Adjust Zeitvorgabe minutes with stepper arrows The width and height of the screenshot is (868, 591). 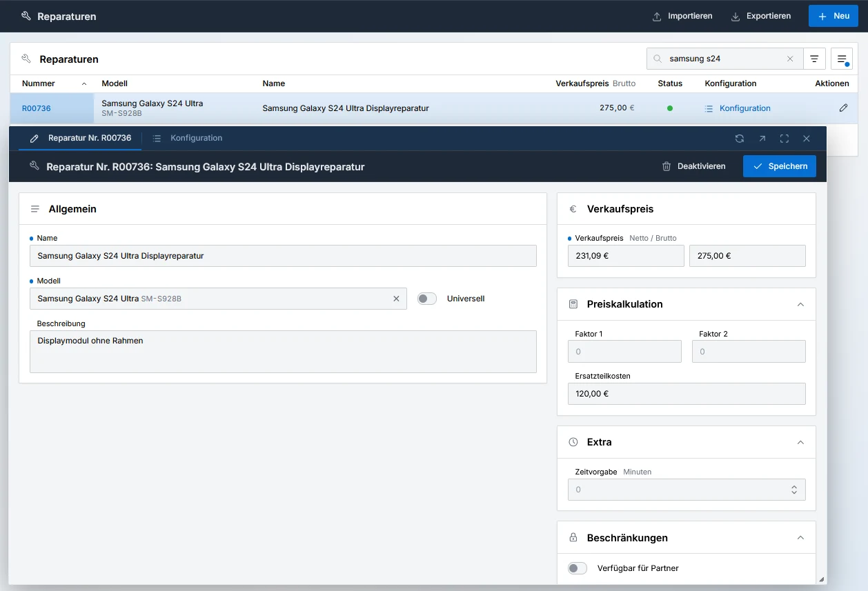tap(794, 490)
